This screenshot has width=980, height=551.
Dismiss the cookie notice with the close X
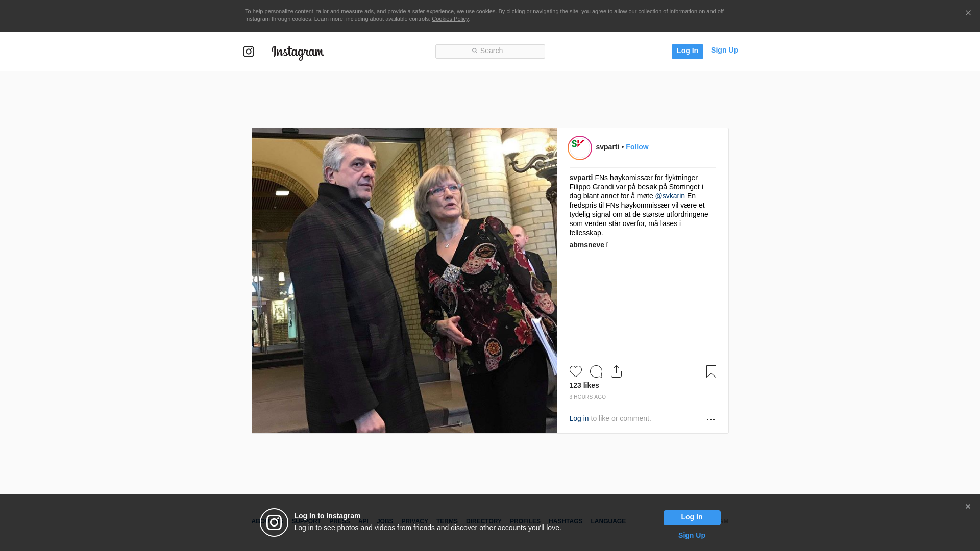968,13
